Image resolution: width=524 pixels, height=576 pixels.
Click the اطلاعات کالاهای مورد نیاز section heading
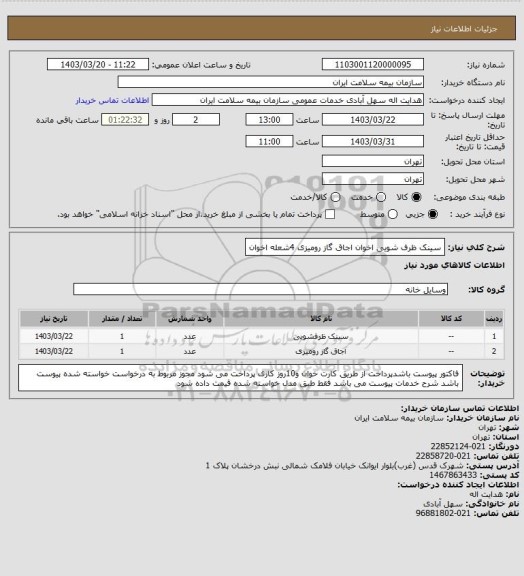454,265
